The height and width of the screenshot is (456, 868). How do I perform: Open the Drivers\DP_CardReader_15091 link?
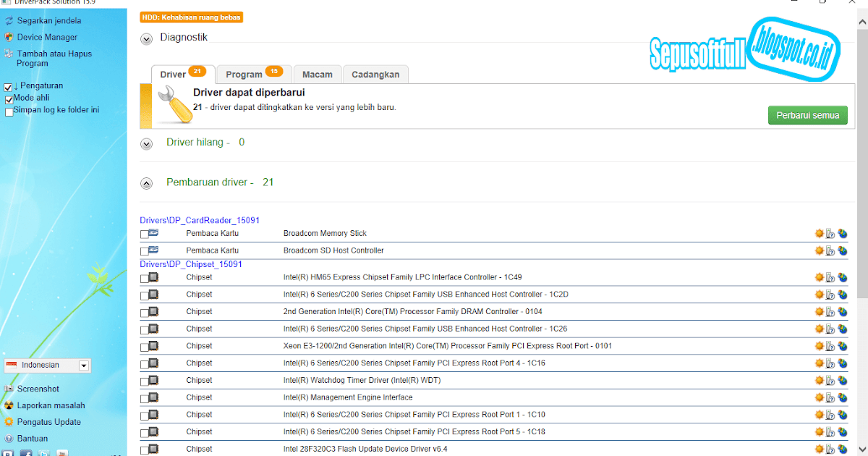click(200, 220)
